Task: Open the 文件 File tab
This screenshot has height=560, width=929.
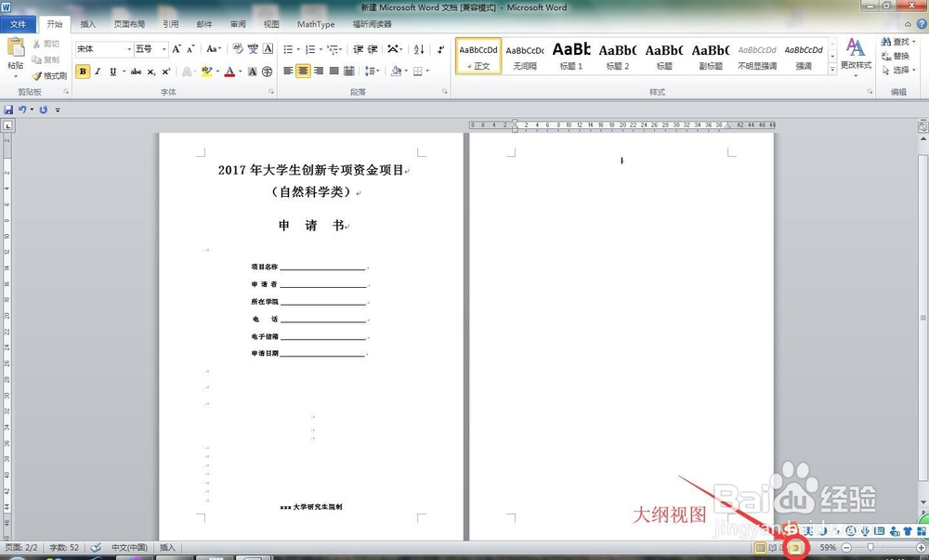Action: [x=19, y=24]
